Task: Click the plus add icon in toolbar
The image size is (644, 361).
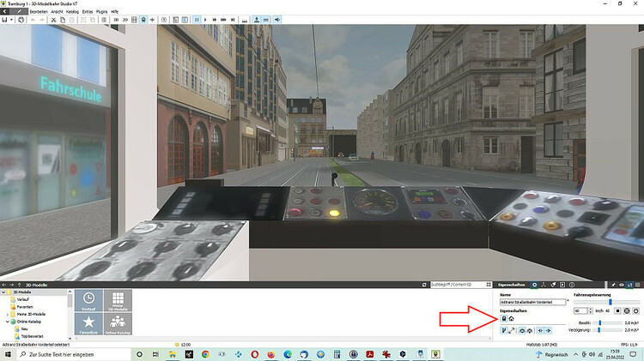Action: click(x=152, y=20)
